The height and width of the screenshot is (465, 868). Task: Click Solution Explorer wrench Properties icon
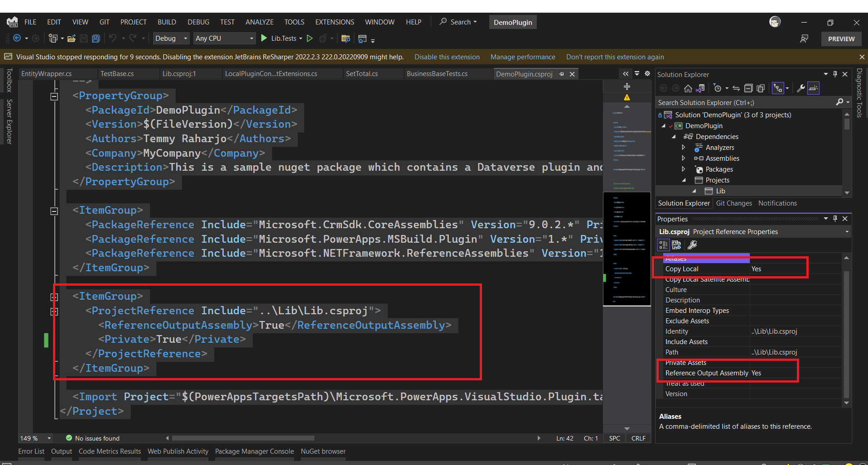pyautogui.click(x=801, y=88)
